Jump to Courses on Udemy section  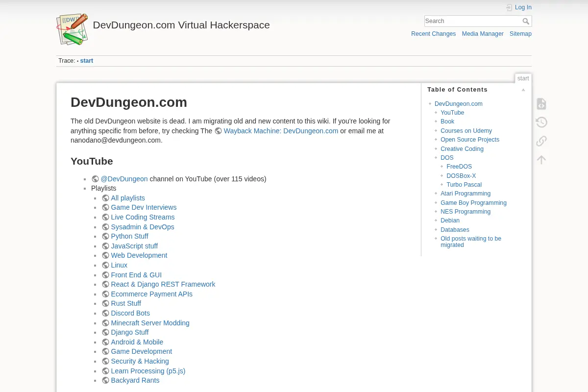466,131
